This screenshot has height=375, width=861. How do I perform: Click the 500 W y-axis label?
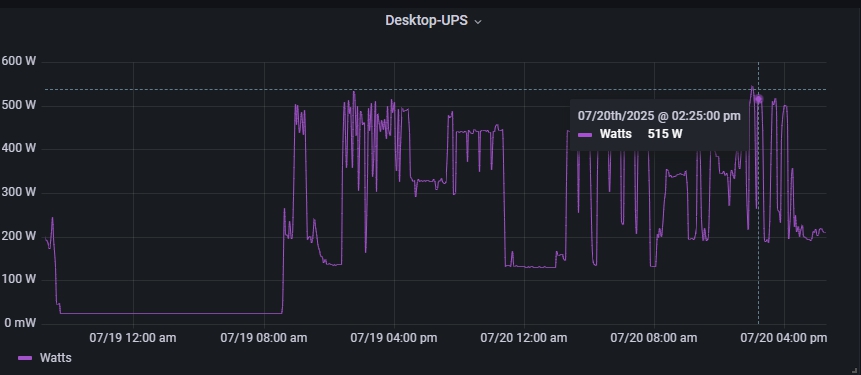click(x=18, y=105)
